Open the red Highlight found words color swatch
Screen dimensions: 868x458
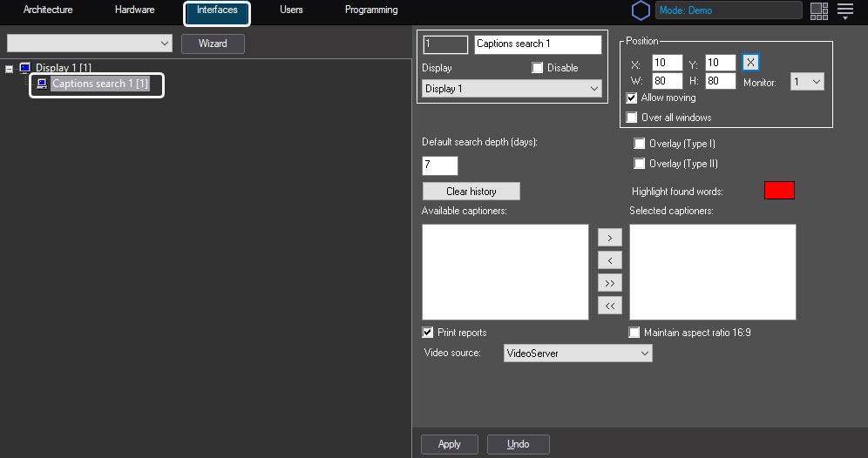pos(779,191)
